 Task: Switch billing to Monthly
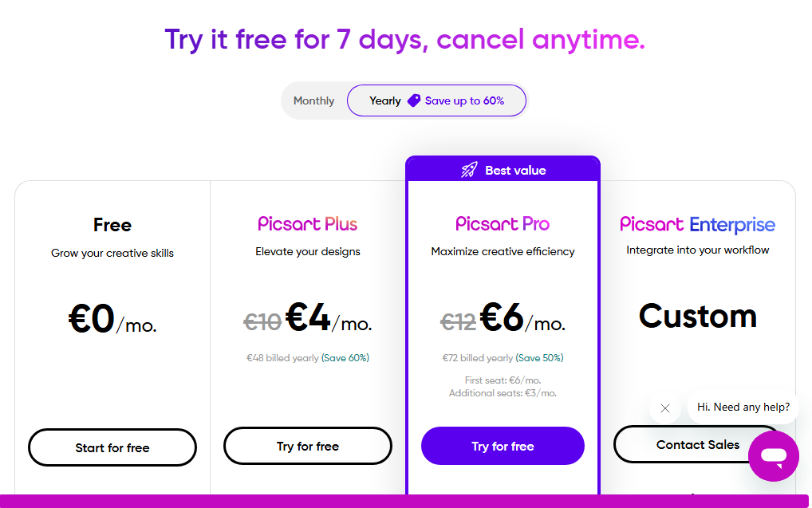point(313,100)
